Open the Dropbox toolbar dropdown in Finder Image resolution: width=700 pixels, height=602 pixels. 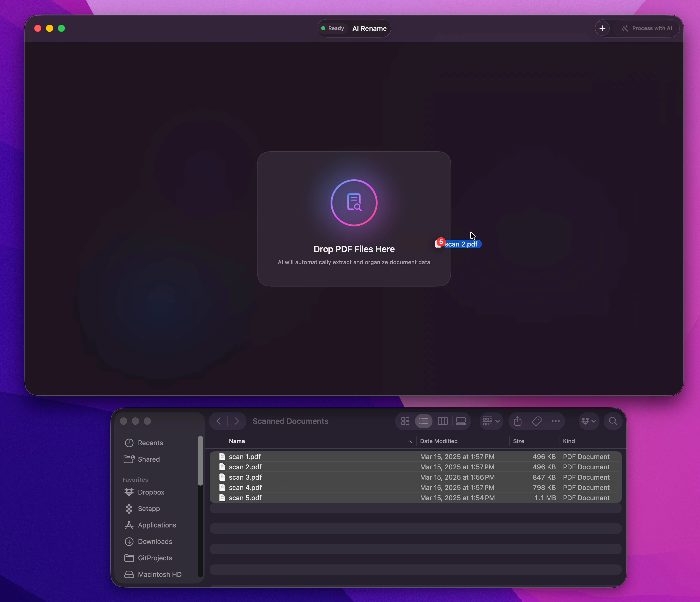click(589, 421)
